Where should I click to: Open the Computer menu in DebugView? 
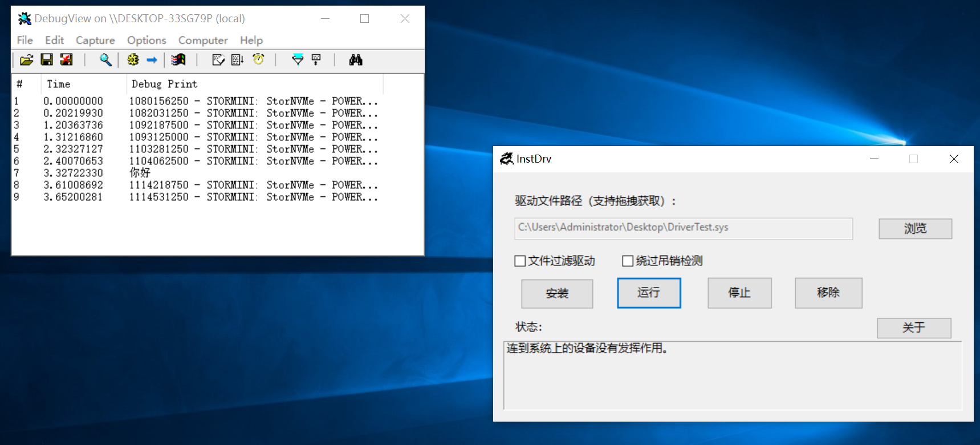tap(203, 40)
